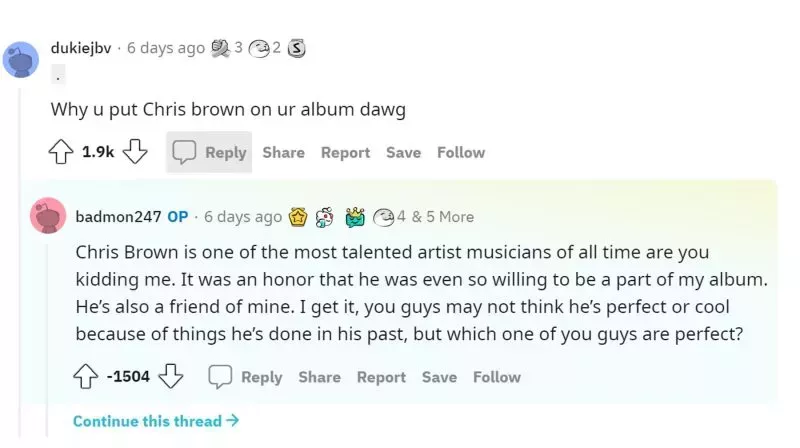Downvote badmon247's reply
Screen dimensions: 800x448
172,377
